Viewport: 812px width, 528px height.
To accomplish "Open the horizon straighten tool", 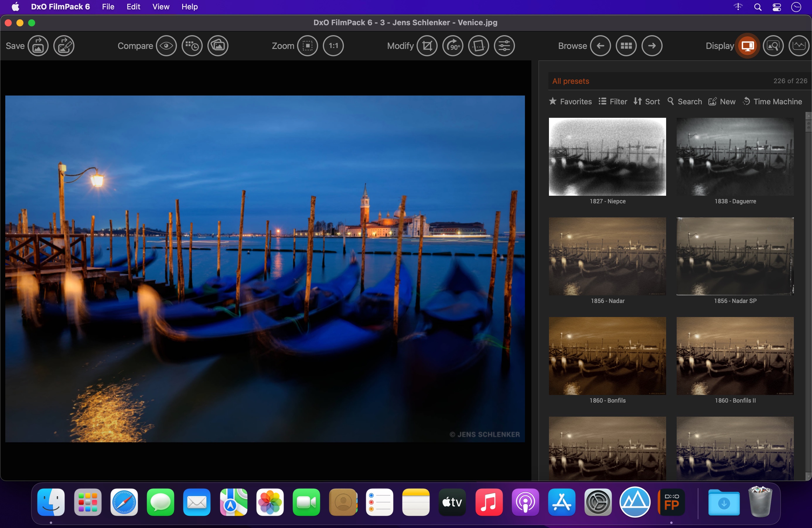I will [x=479, y=46].
